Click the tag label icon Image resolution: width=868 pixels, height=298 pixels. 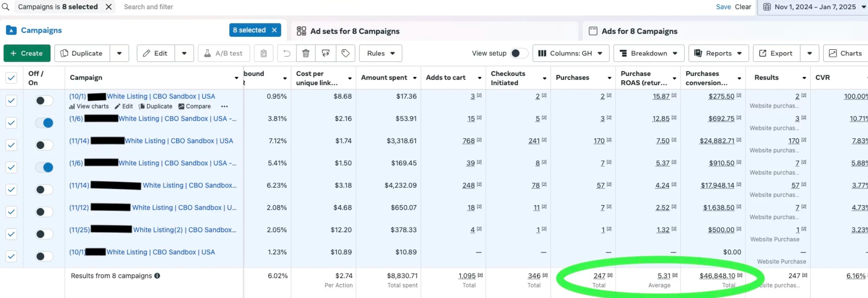click(345, 53)
